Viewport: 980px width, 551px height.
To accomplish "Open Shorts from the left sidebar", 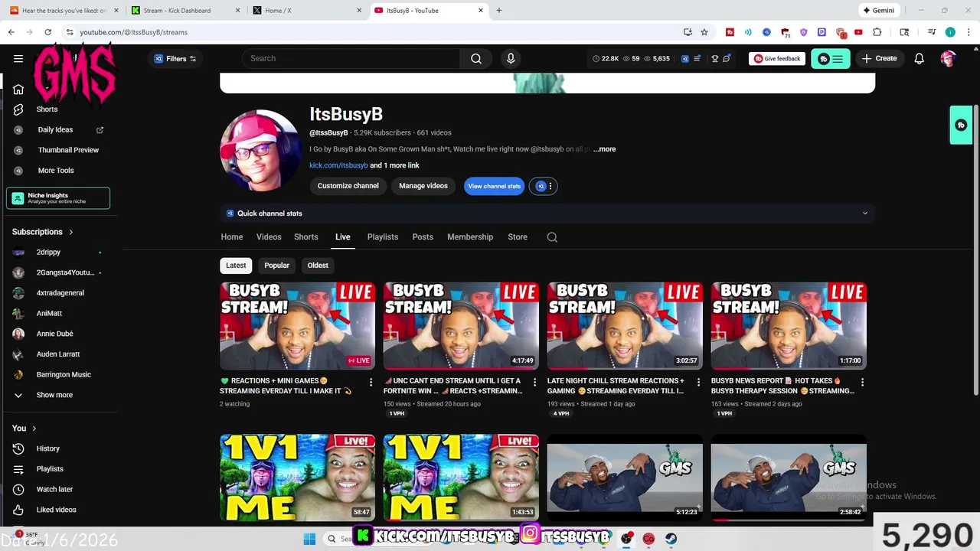I will click(x=47, y=109).
